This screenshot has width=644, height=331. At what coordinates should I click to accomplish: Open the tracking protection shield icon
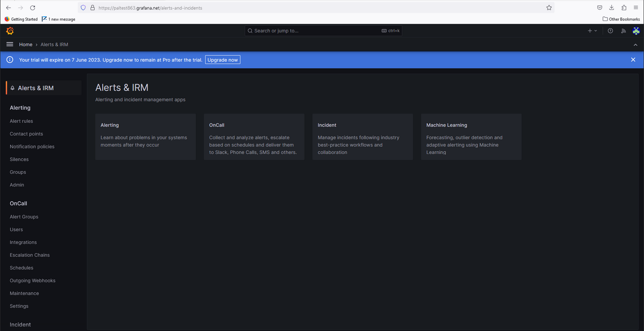[x=83, y=8]
